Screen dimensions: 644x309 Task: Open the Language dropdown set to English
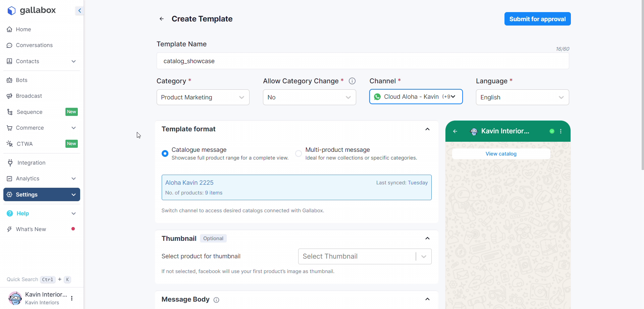[522, 97]
